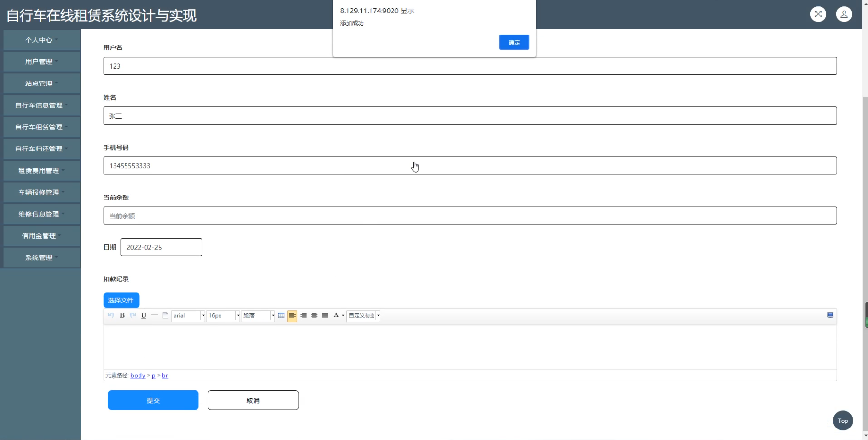
Task: Toggle underline formatting in editor
Action: pyautogui.click(x=144, y=315)
